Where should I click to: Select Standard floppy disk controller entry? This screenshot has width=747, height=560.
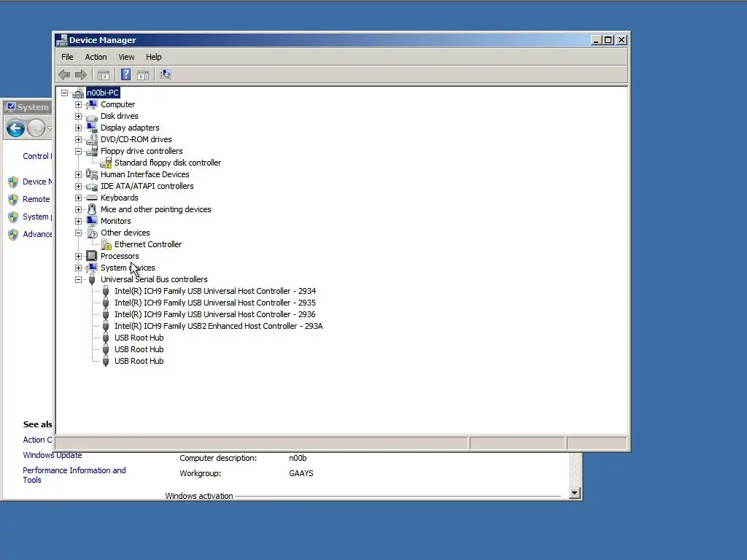tap(168, 163)
